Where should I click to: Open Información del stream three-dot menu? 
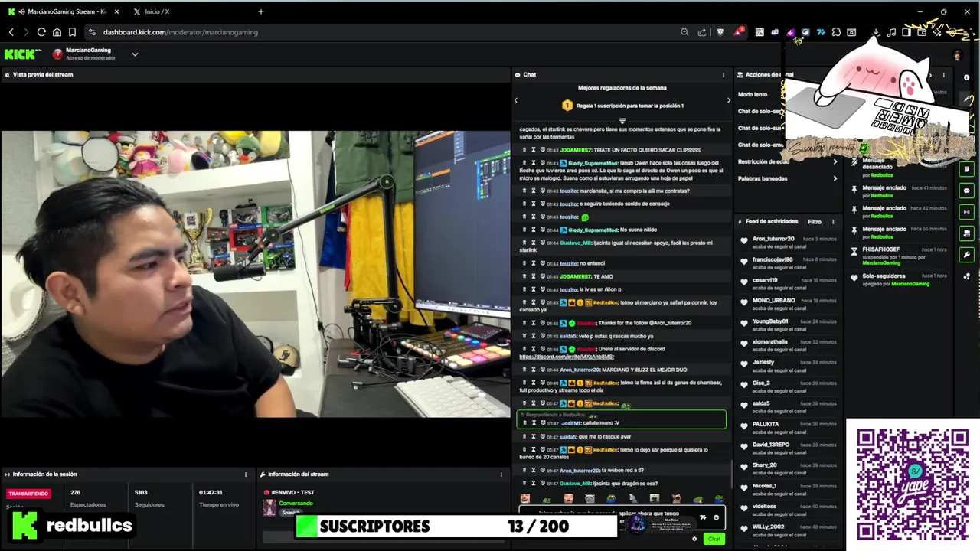501,474
